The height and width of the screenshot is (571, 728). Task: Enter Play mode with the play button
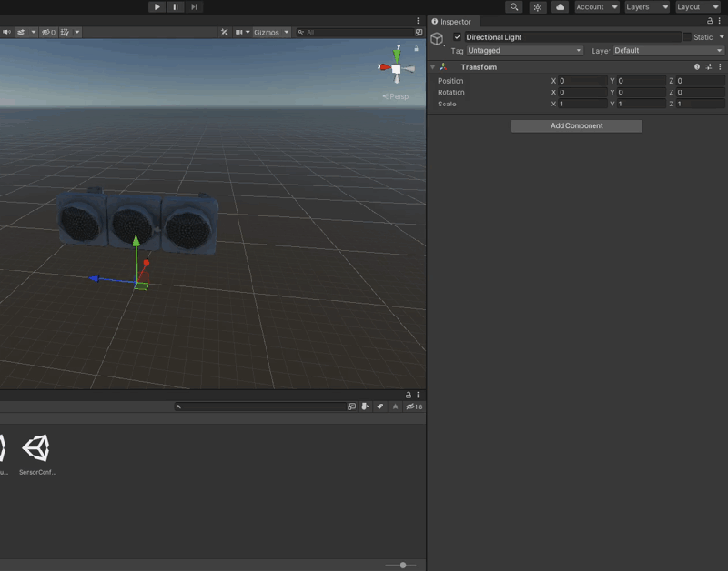[157, 6]
